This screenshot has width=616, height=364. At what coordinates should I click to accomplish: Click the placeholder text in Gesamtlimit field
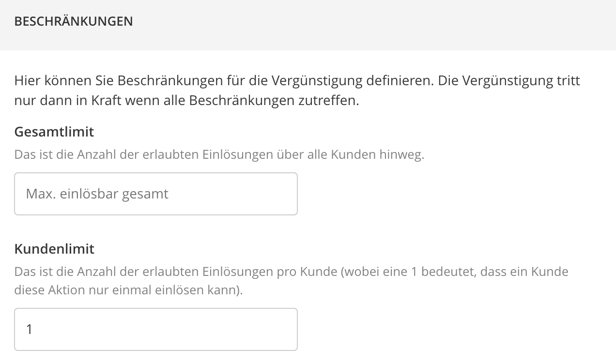(97, 194)
